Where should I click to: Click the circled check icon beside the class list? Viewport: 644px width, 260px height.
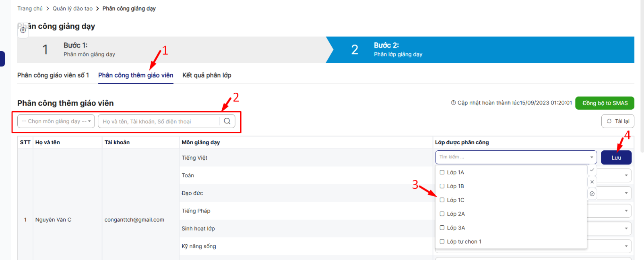[592, 194]
